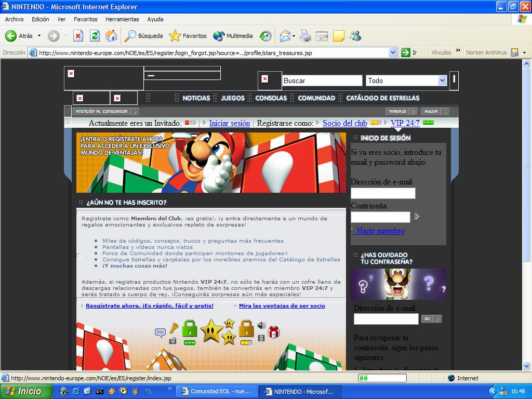Open the Ayuda menu
Screen dimensions: 532x399
[x=155, y=19]
